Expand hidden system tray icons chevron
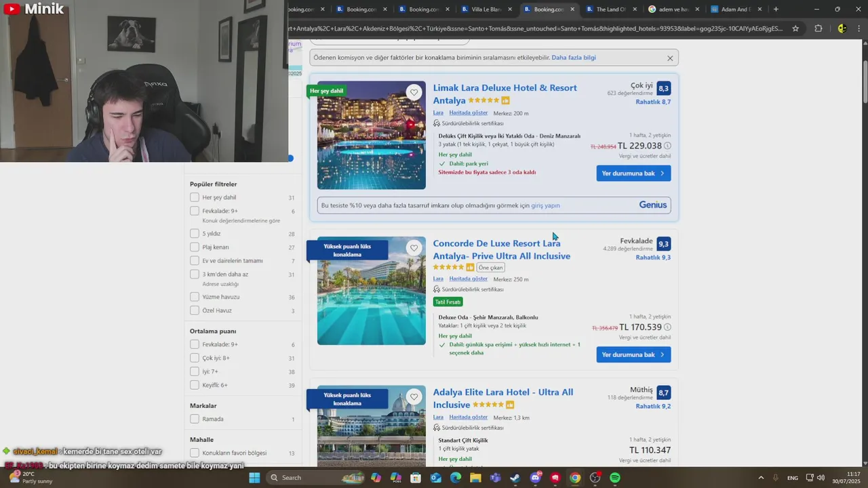This screenshot has height=488, width=868. point(760,478)
